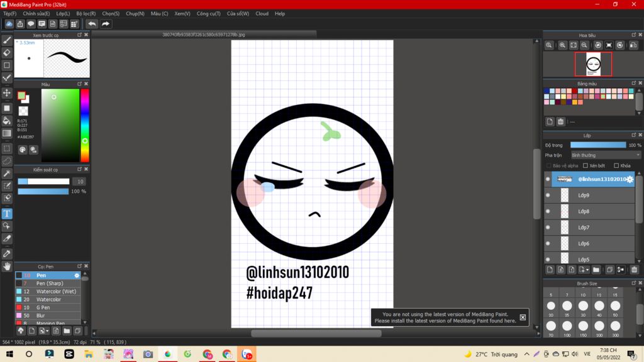This screenshot has height=362, width=644.
Task: Click the navigator canvas thumbnail
Action: [x=593, y=65]
